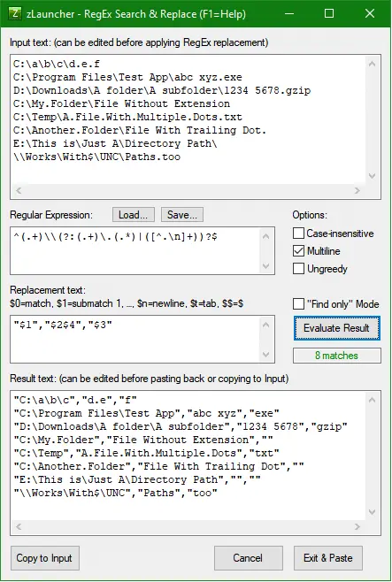Click the zLauncher green Z app icon
Screen dimensions: 392x582
15,14
